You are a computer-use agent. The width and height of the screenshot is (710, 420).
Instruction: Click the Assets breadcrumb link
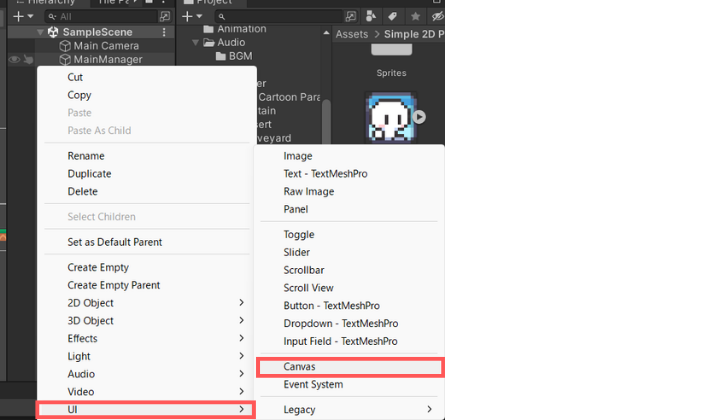point(351,34)
